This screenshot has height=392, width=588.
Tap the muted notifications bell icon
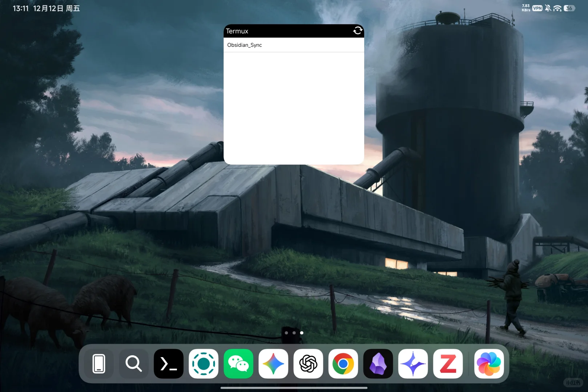(548, 8)
